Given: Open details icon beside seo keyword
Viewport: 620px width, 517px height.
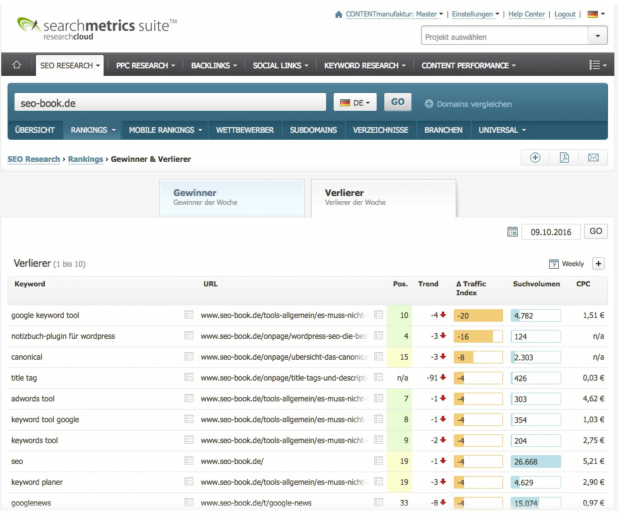Looking at the screenshot, I should (189, 461).
